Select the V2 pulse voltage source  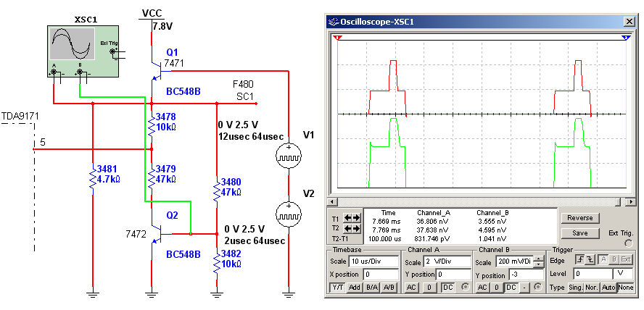pos(288,214)
